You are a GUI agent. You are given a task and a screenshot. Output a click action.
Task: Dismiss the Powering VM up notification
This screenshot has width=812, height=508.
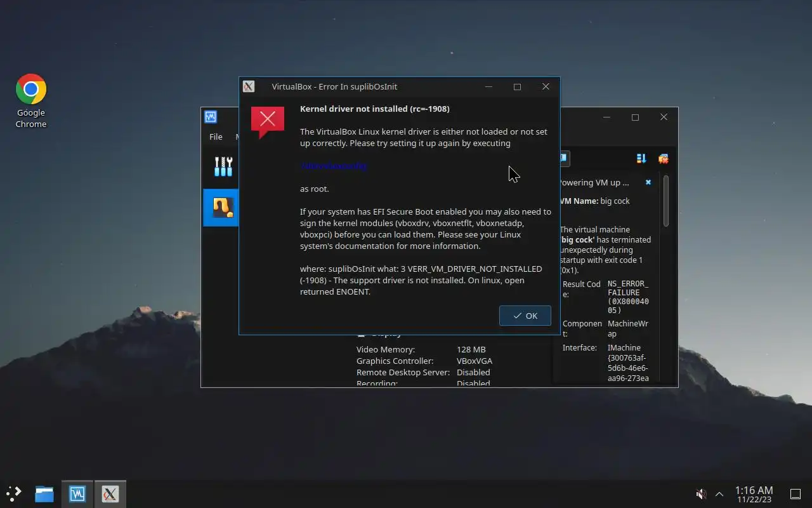(648, 182)
